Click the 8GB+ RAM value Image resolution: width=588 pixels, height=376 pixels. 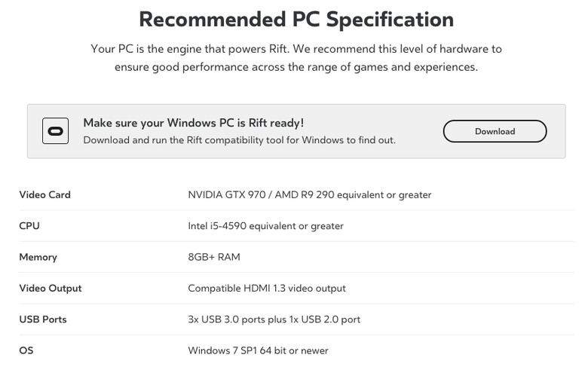click(x=213, y=257)
